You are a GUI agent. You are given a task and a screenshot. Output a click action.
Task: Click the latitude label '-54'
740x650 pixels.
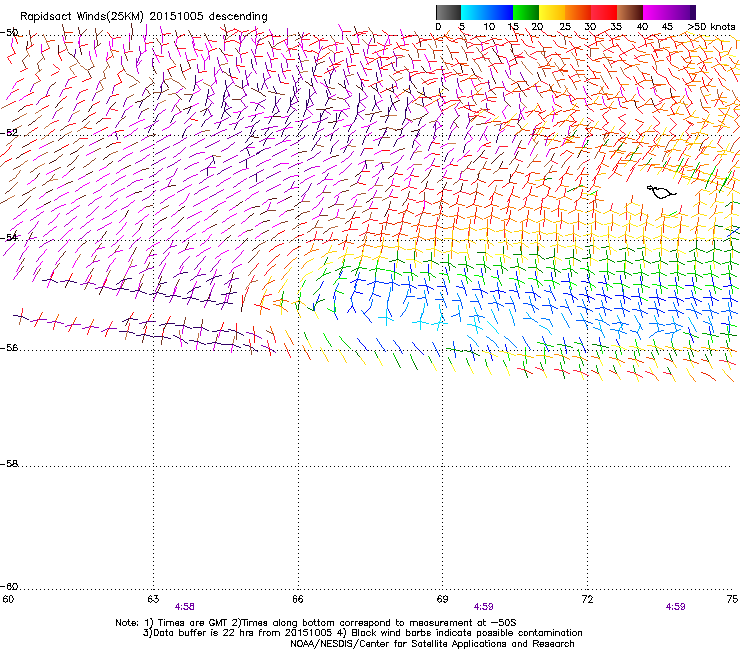pyautogui.click(x=9, y=237)
